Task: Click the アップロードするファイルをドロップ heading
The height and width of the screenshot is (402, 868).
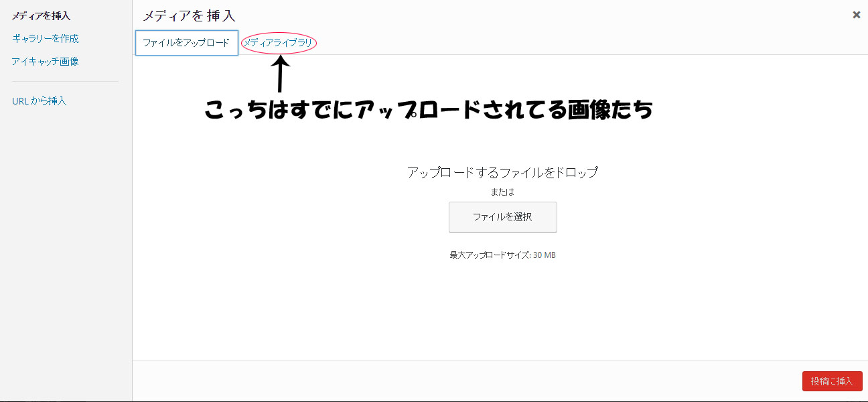Action: [502, 172]
